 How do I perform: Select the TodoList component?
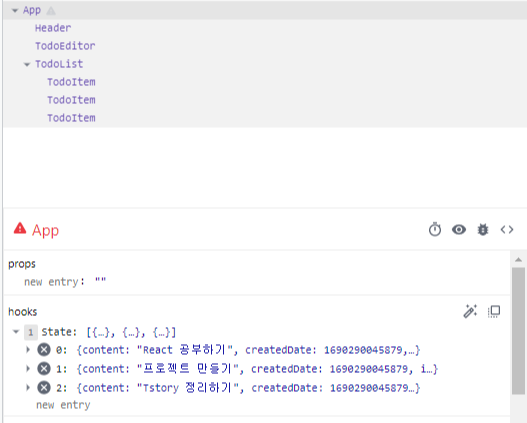(x=59, y=64)
